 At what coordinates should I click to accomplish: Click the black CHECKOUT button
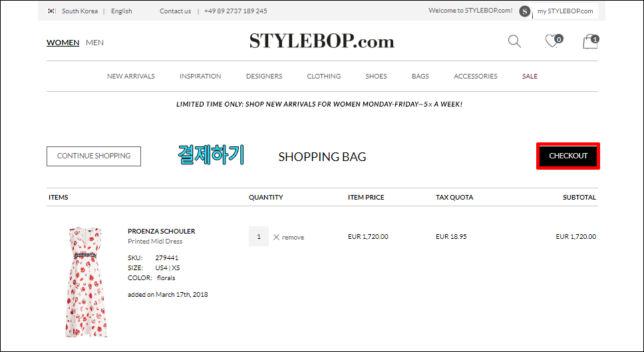pos(568,156)
